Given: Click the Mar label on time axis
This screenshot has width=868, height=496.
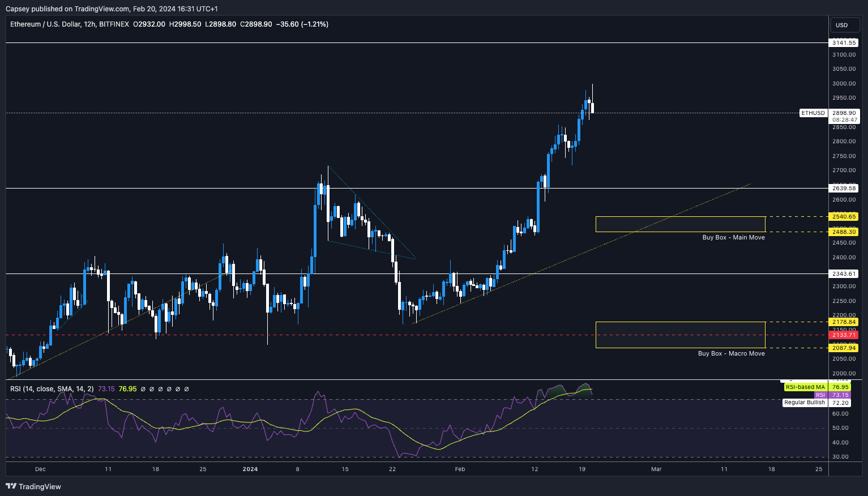Looking at the screenshot, I should (656, 469).
